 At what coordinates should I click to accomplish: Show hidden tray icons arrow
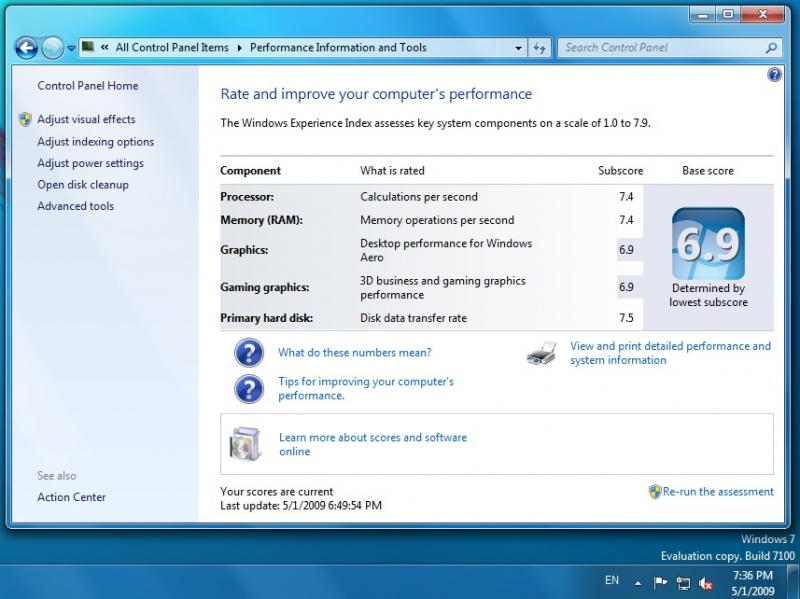point(638,583)
